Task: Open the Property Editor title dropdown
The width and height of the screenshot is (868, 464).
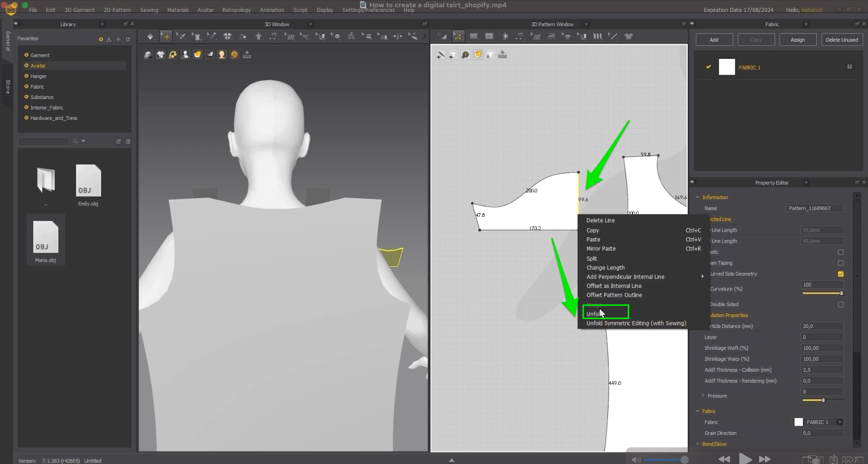Action: click(806, 183)
